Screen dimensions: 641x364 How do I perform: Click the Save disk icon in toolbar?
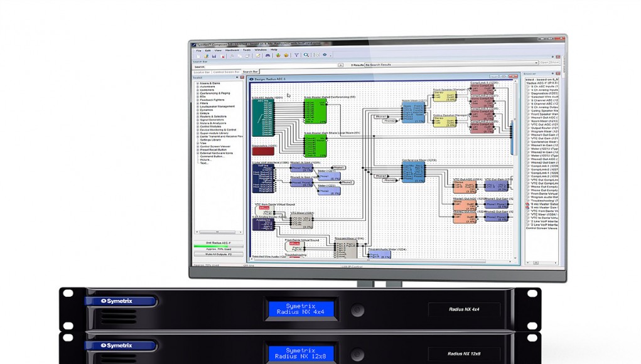pyautogui.click(x=213, y=56)
